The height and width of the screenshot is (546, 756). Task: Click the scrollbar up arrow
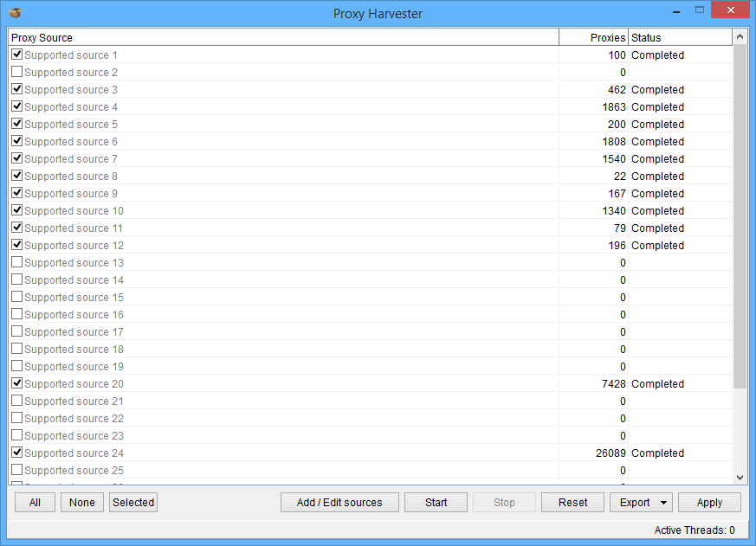tap(740, 37)
